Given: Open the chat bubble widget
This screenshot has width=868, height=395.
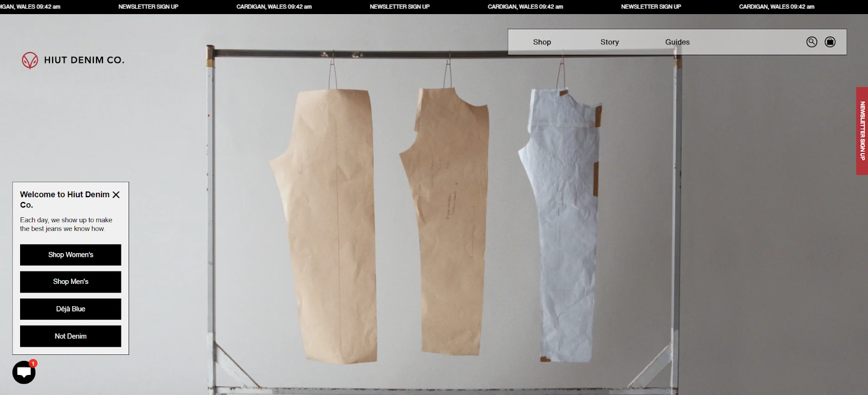Looking at the screenshot, I should click(24, 372).
